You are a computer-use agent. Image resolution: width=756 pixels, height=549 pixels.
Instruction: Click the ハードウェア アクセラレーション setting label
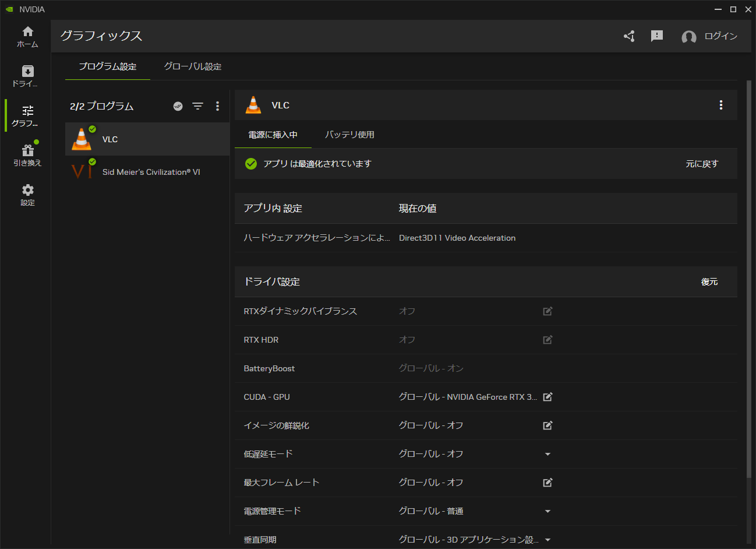(x=317, y=238)
